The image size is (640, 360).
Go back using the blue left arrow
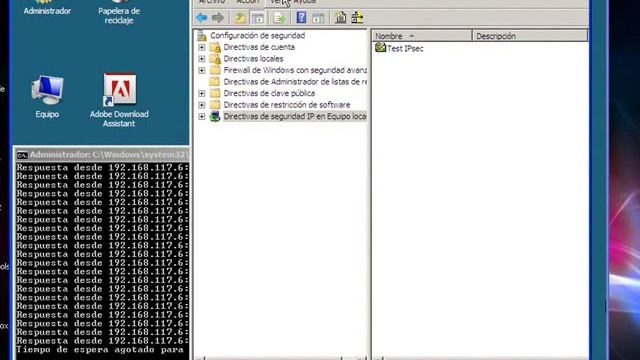[x=201, y=18]
